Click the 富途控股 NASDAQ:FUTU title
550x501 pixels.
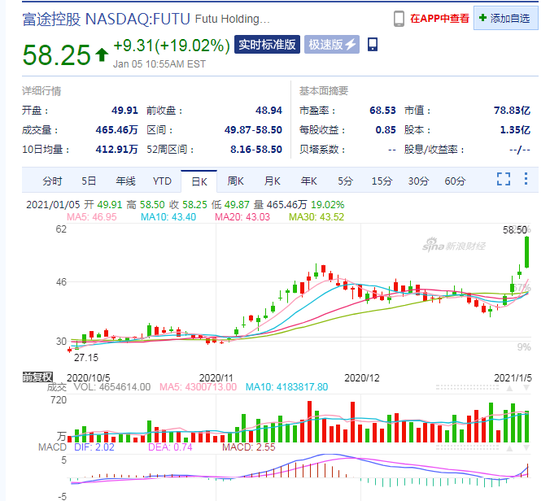click(106, 19)
